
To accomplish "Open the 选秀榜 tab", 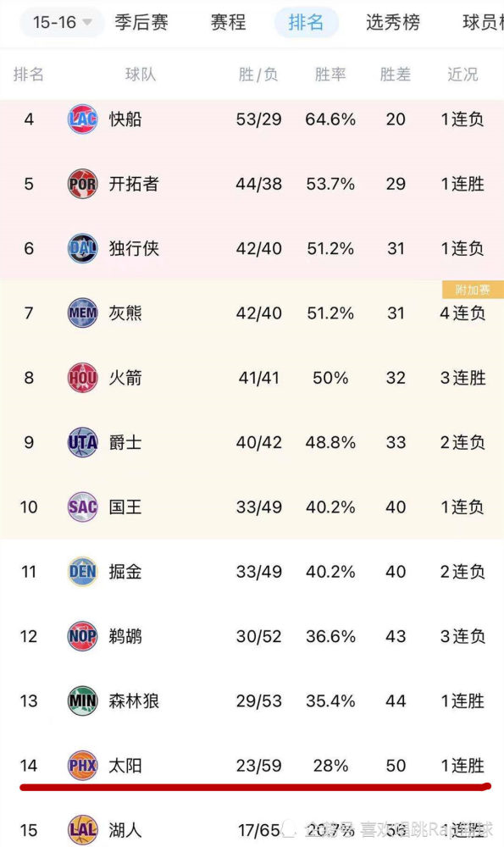I will coord(393,22).
